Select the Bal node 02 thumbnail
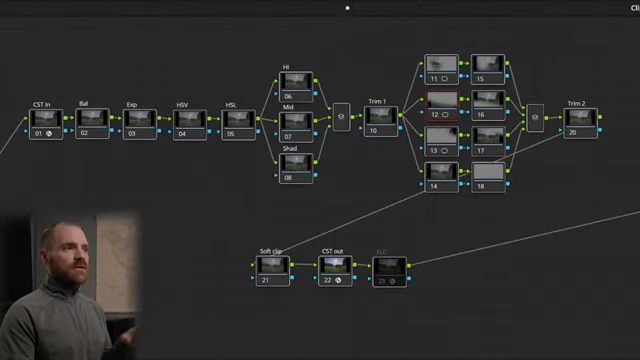 click(x=92, y=118)
